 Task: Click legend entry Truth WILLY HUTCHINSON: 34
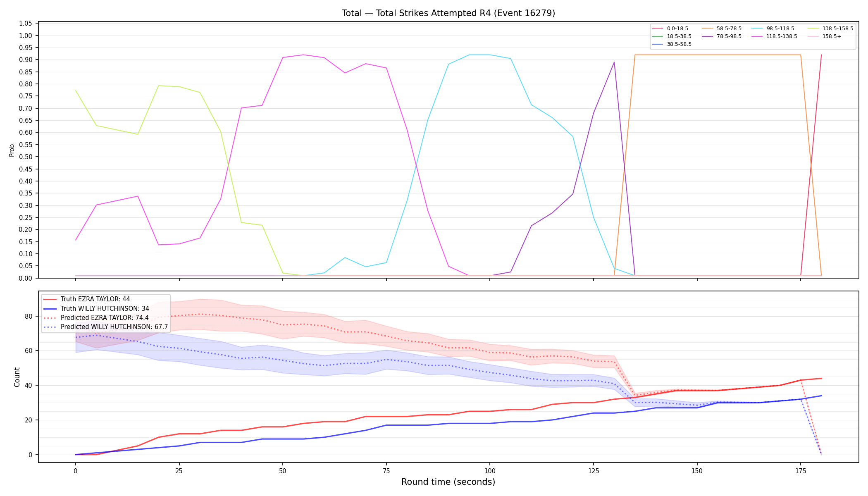[105, 308]
